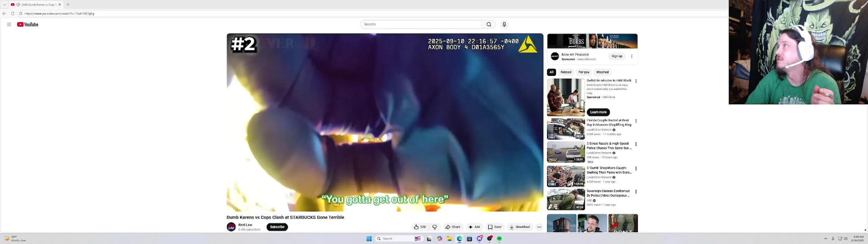Image resolution: width=868 pixels, height=244 pixels.
Task: Open 5 'Dumb' Shoplifters Caught video thumbnail
Action: 566,176
